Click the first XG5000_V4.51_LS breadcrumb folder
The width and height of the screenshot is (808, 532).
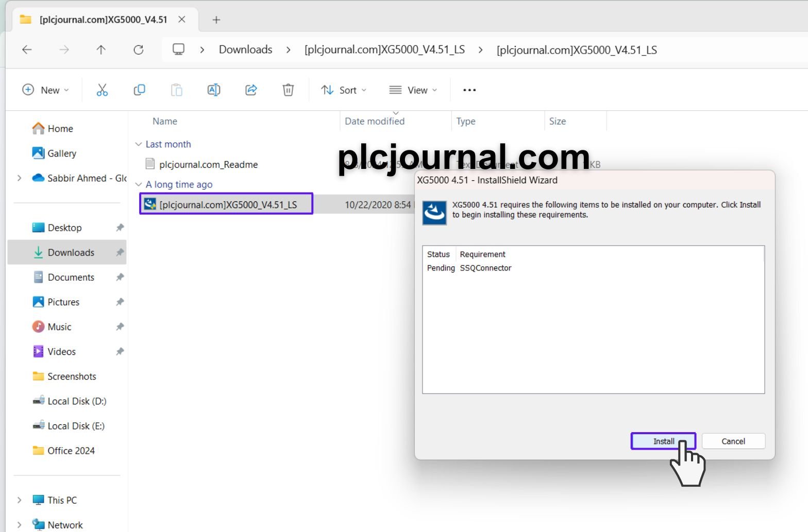(384, 49)
